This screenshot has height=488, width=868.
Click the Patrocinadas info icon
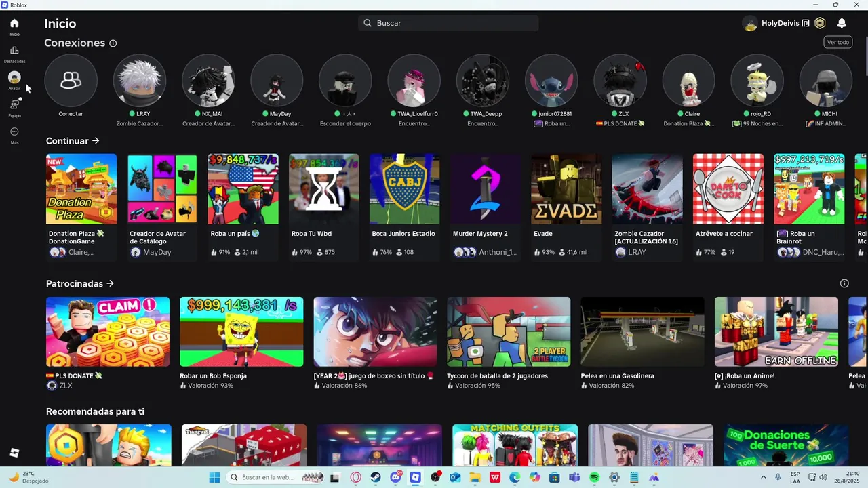844,283
